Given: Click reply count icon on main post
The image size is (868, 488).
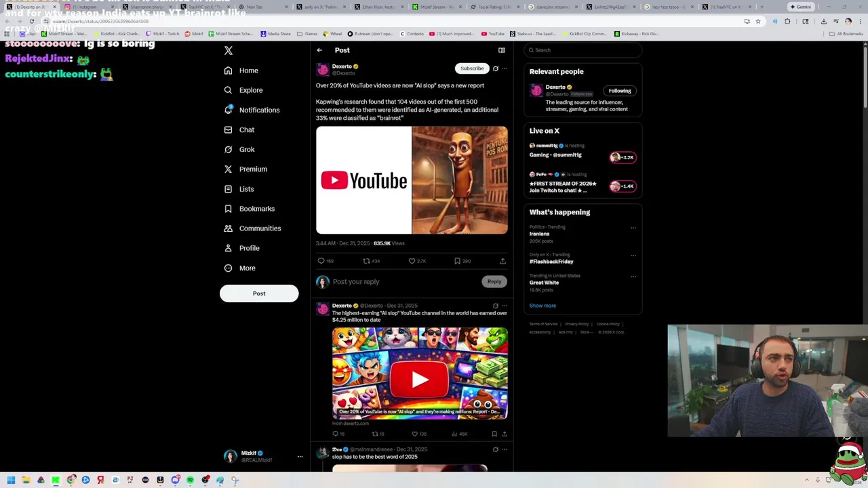Looking at the screenshot, I should [321, 261].
